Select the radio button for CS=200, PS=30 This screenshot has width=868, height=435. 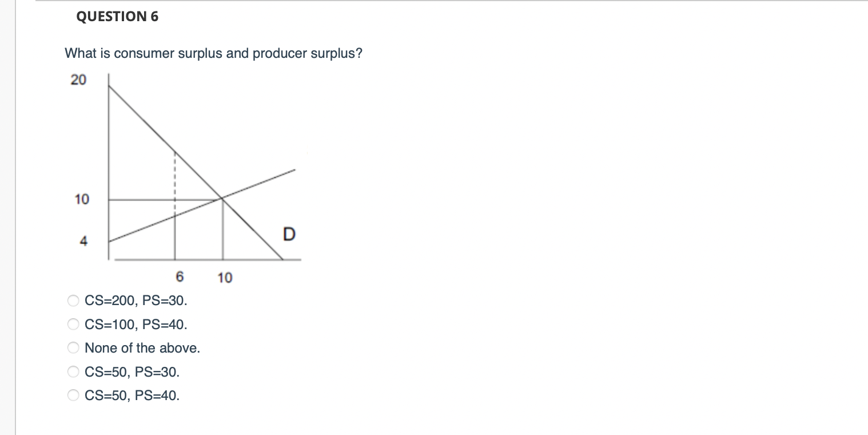click(x=73, y=300)
